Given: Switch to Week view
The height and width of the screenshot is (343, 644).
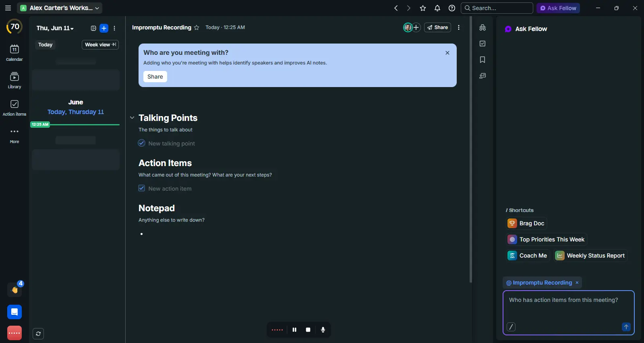Looking at the screenshot, I should click(100, 45).
